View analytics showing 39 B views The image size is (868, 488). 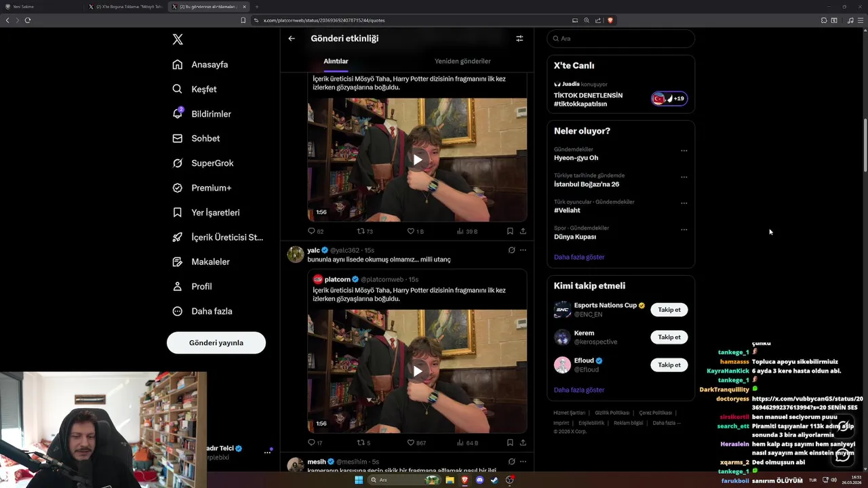(x=467, y=231)
